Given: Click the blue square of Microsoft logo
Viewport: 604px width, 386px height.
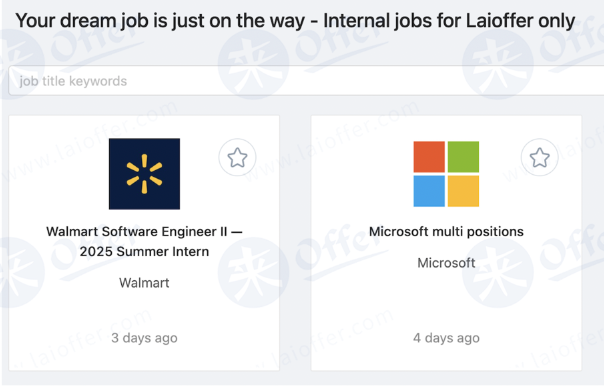Looking at the screenshot, I should [x=429, y=191].
